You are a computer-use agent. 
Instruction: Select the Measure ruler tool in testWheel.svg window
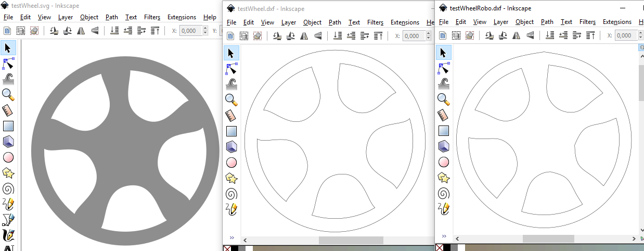click(8, 110)
